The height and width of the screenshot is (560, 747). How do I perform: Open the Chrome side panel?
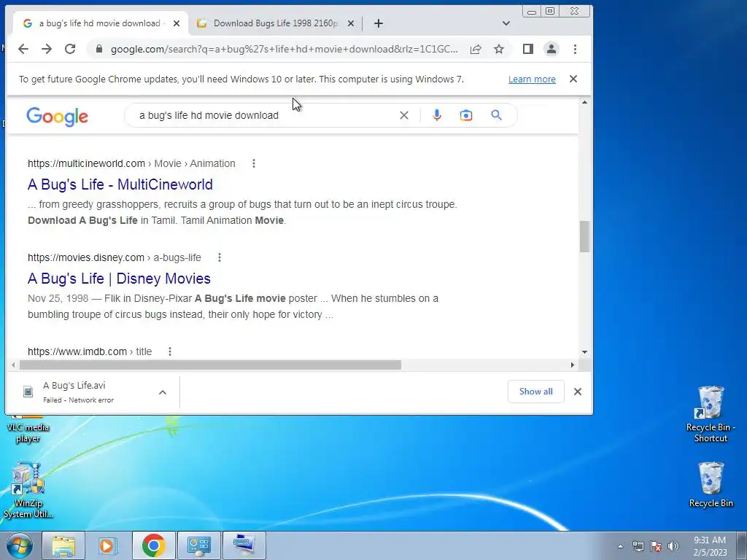click(x=528, y=49)
